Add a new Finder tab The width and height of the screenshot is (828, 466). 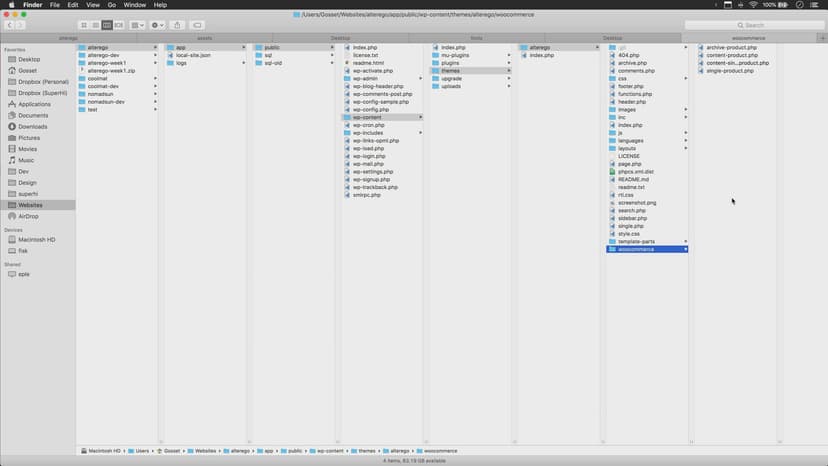pos(822,38)
